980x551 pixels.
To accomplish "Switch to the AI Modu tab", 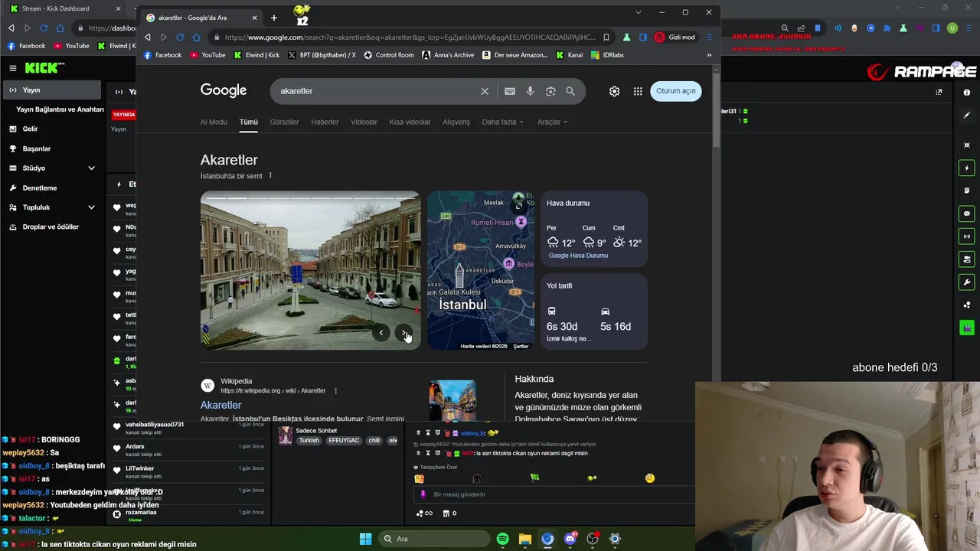I will [214, 122].
